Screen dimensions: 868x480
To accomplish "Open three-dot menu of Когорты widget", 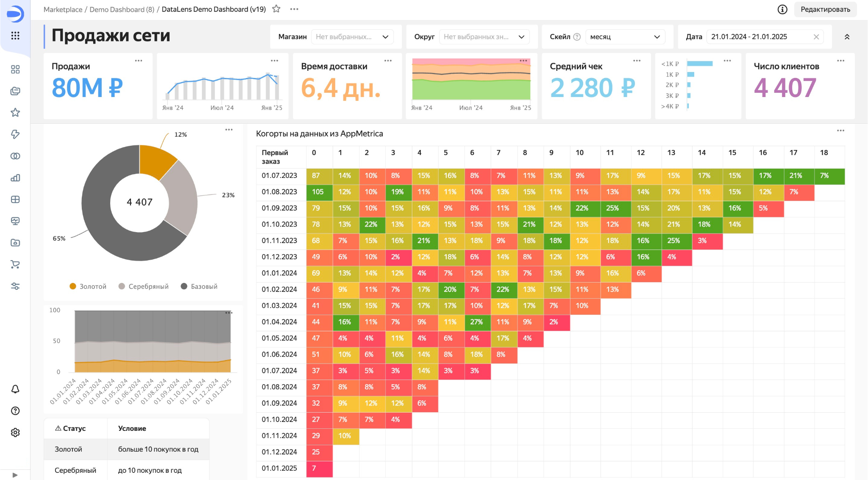I will pyautogui.click(x=840, y=130).
